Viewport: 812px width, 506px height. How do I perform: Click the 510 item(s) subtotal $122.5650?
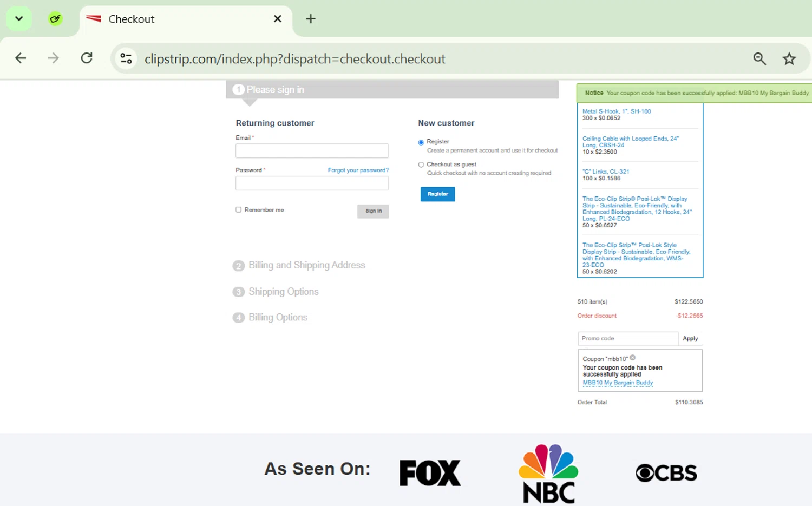coord(689,302)
